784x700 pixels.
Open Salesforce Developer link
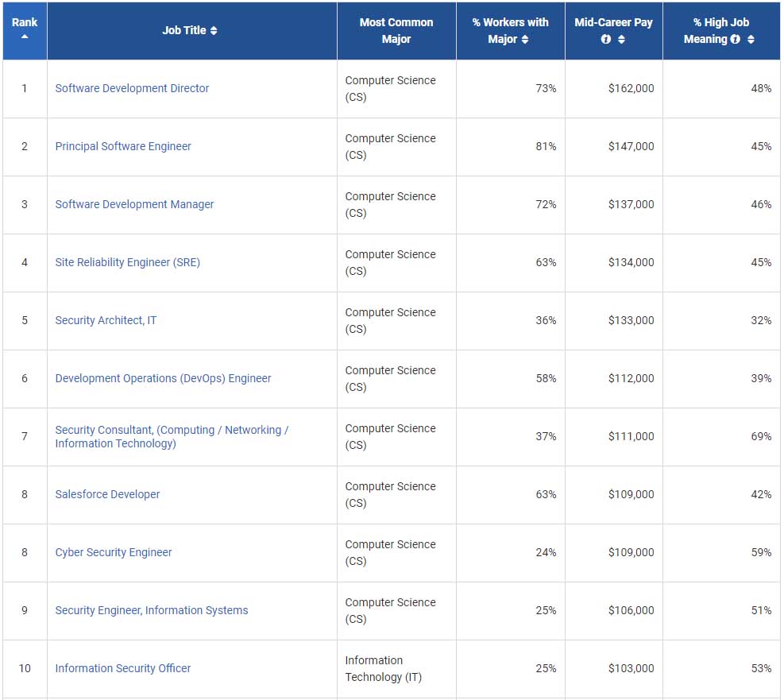(107, 494)
